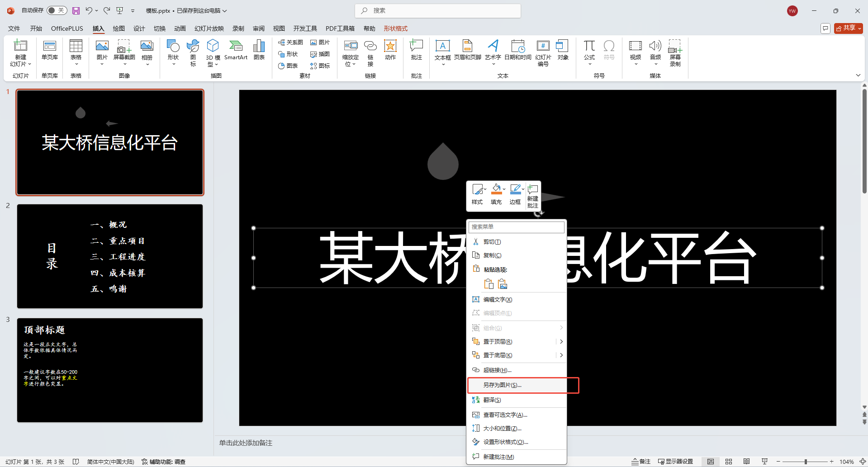
Task: Open the 动画 Animations ribbon tab
Action: pyautogui.click(x=180, y=28)
